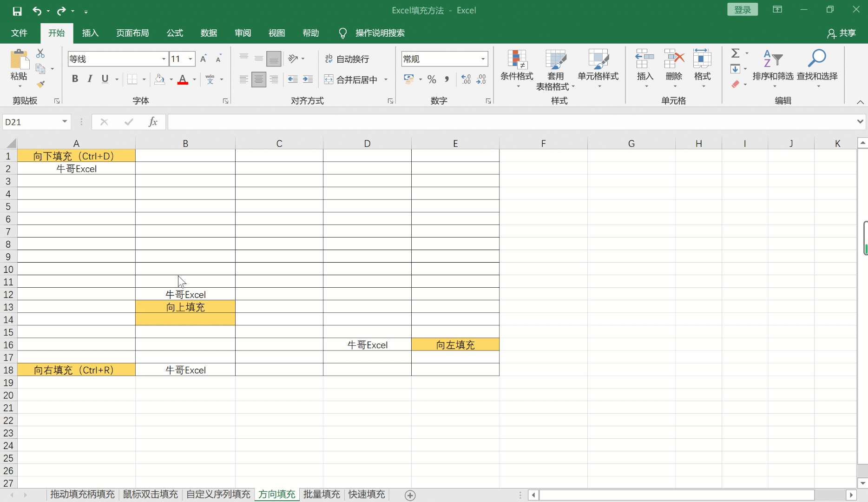Insert function using the fx icon

coord(153,122)
